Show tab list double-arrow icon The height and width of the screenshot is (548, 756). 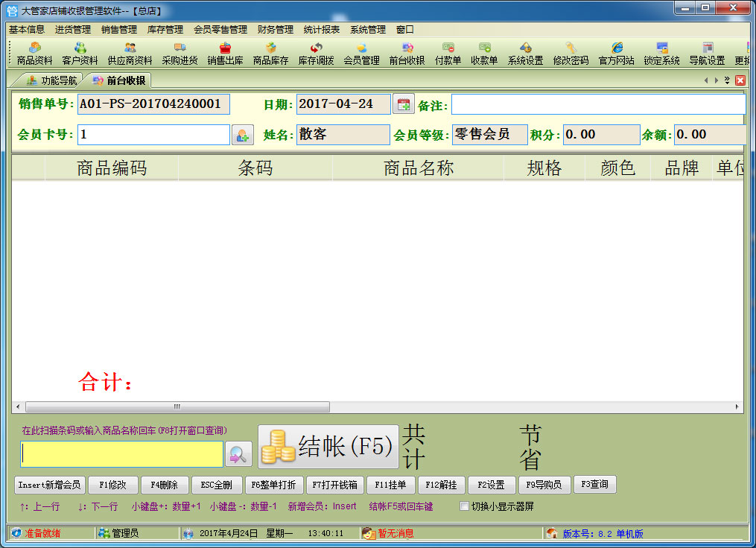pyautogui.click(x=727, y=80)
